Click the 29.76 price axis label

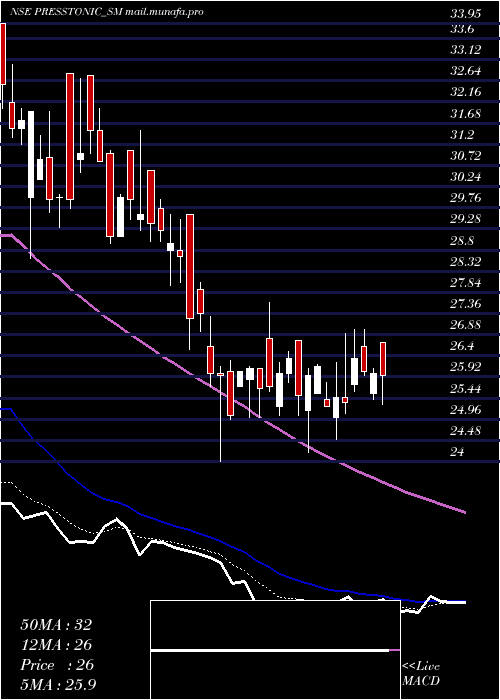point(466,198)
